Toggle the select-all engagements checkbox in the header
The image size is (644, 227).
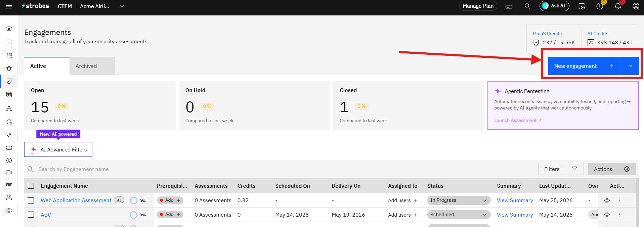pos(31,186)
